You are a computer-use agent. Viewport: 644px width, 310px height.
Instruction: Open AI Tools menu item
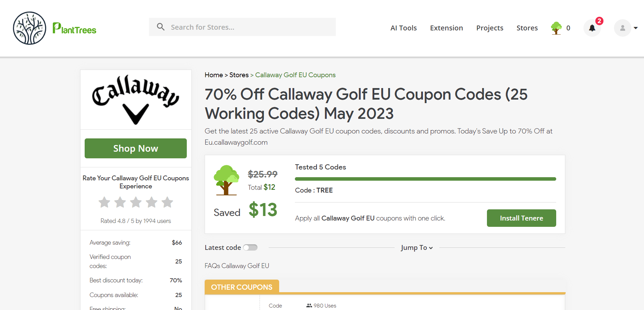[x=403, y=28]
